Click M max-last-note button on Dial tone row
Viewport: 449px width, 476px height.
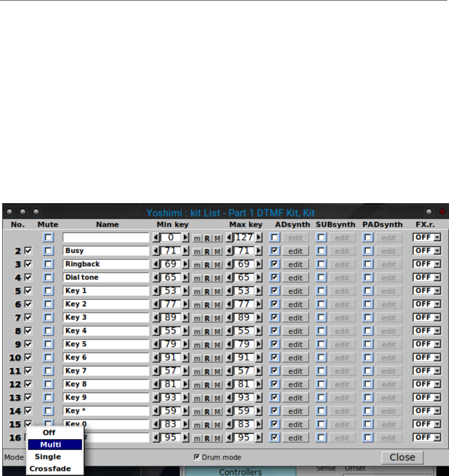217,279
